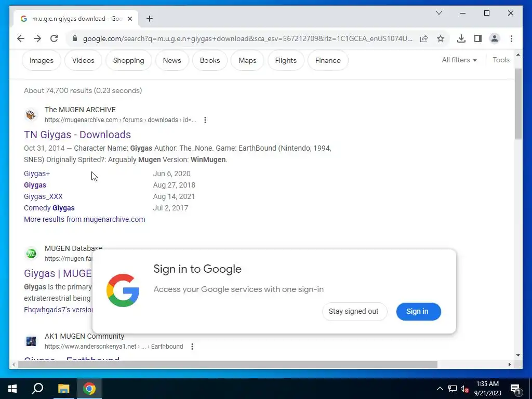Open Giygas MUGEN Database result title
This screenshot has width=532, height=399.
coord(58,273)
